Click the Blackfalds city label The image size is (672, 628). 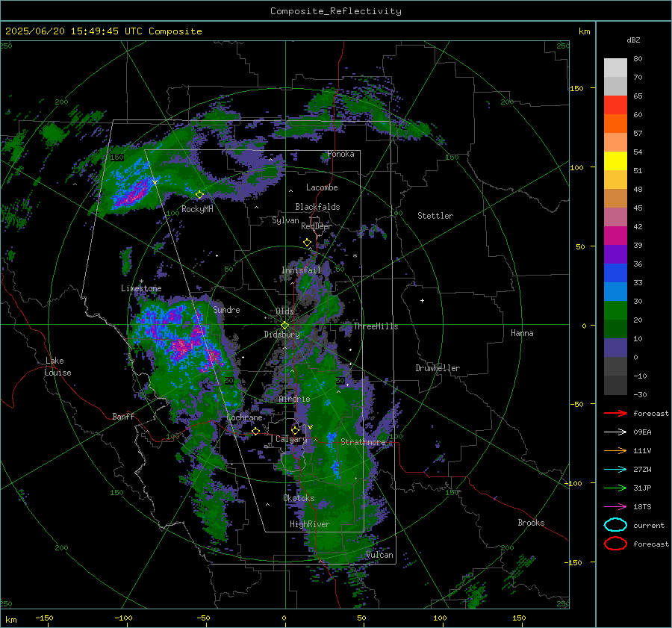click(x=317, y=207)
